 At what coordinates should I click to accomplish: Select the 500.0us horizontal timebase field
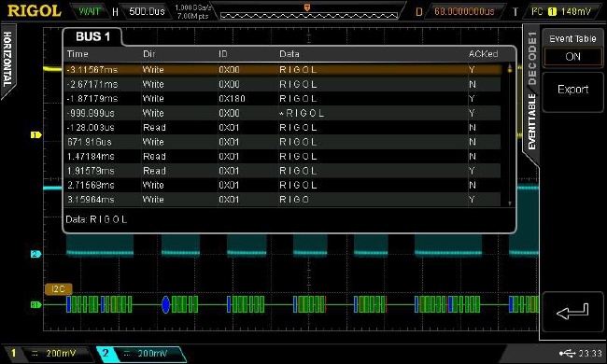pos(147,11)
